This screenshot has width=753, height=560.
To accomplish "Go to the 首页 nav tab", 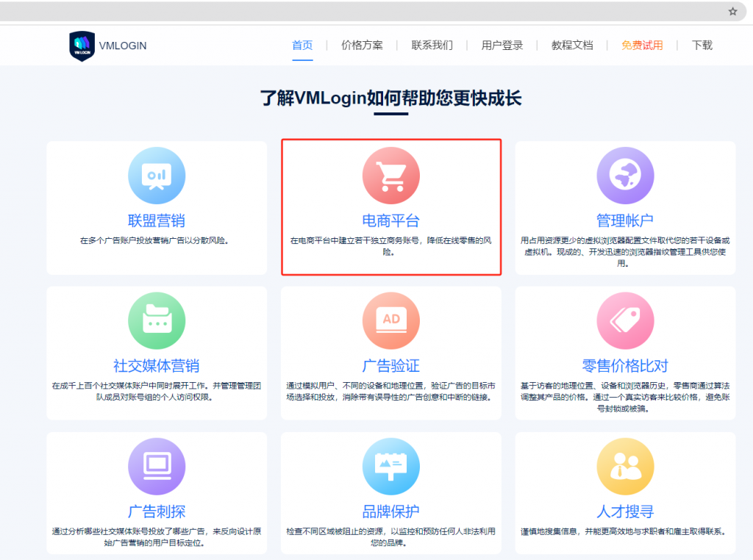I will pos(302,46).
